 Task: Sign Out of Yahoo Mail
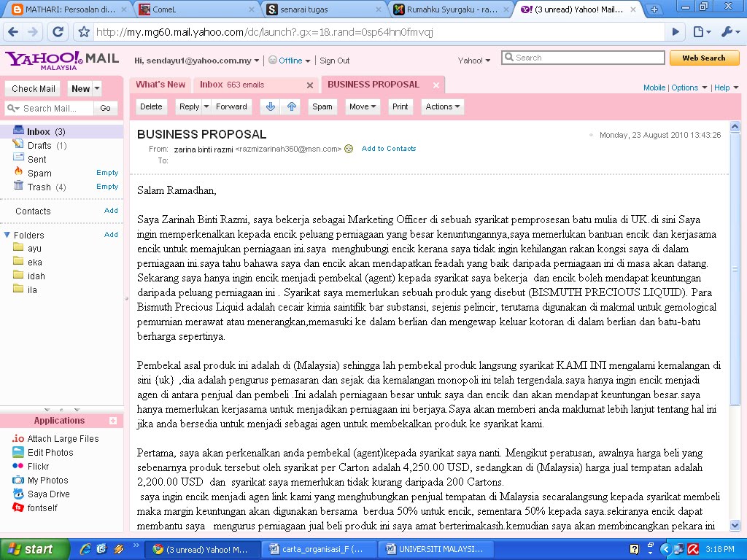[x=334, y=61]
